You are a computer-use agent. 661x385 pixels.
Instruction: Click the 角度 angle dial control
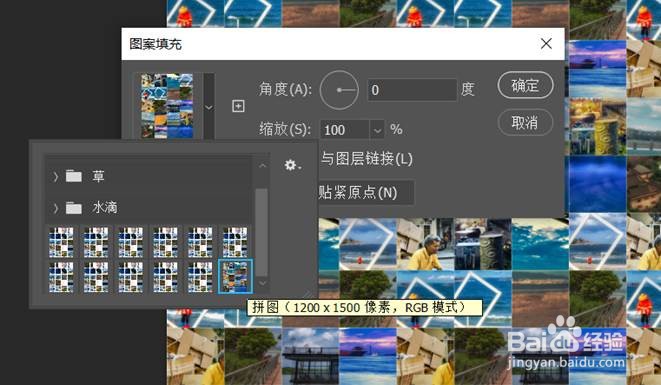coord(339,90)
